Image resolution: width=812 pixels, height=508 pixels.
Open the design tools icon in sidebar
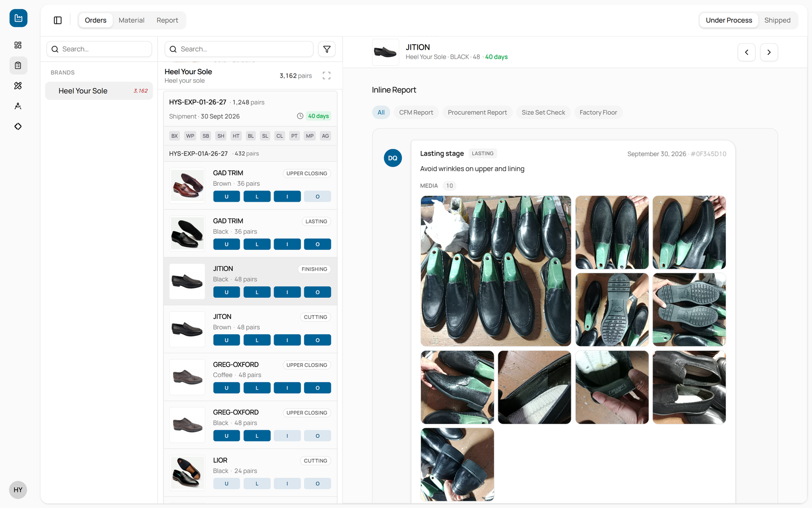tap(18, 86)
